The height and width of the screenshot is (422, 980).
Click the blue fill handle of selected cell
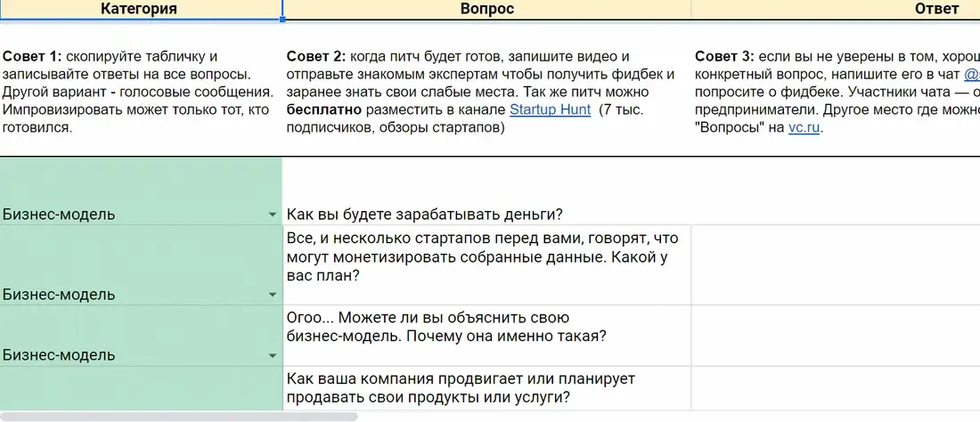click(282, 20)
